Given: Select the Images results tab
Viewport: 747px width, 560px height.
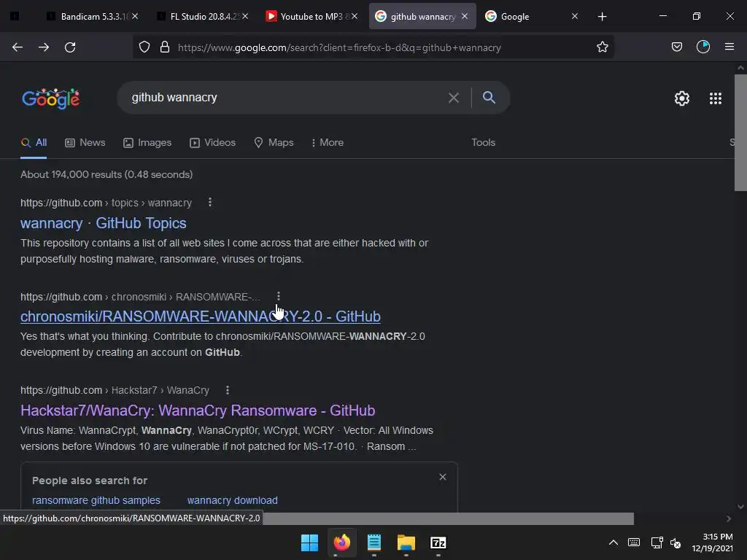Looking at the screenshot, I should click(147, 142).
